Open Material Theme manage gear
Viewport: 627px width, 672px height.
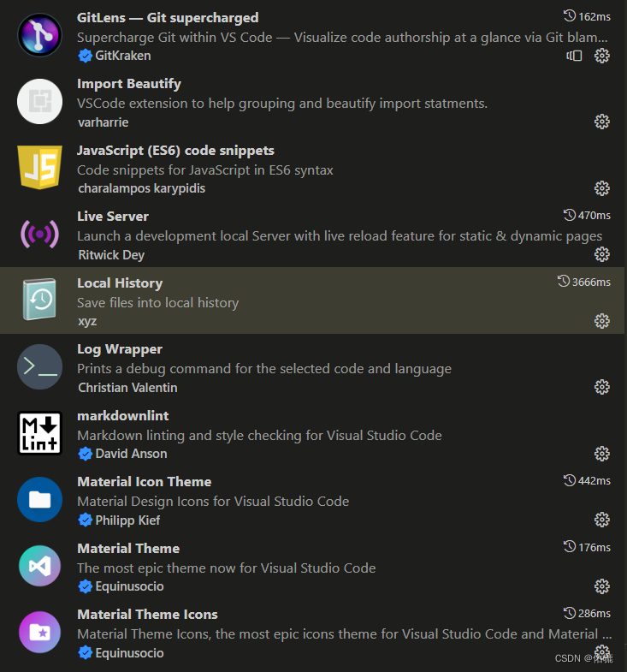click(x=601, y=586)
